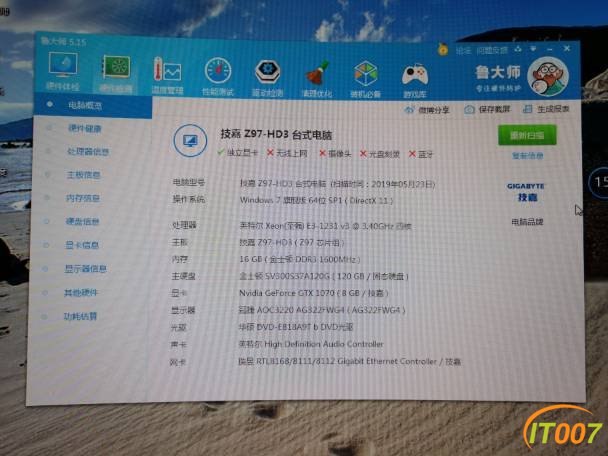Click 摄像头 feature indicator
Screen dimensions: 608x456
[x=335, y=154]
